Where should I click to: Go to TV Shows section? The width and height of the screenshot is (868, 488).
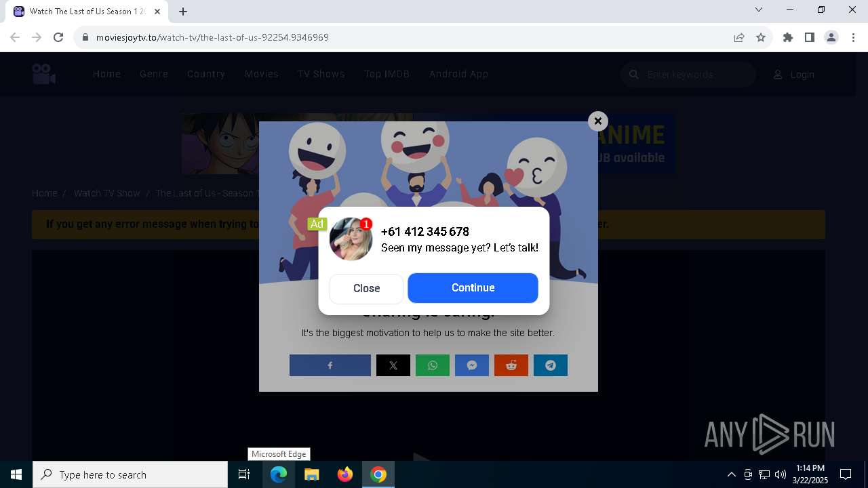[321, 74]
